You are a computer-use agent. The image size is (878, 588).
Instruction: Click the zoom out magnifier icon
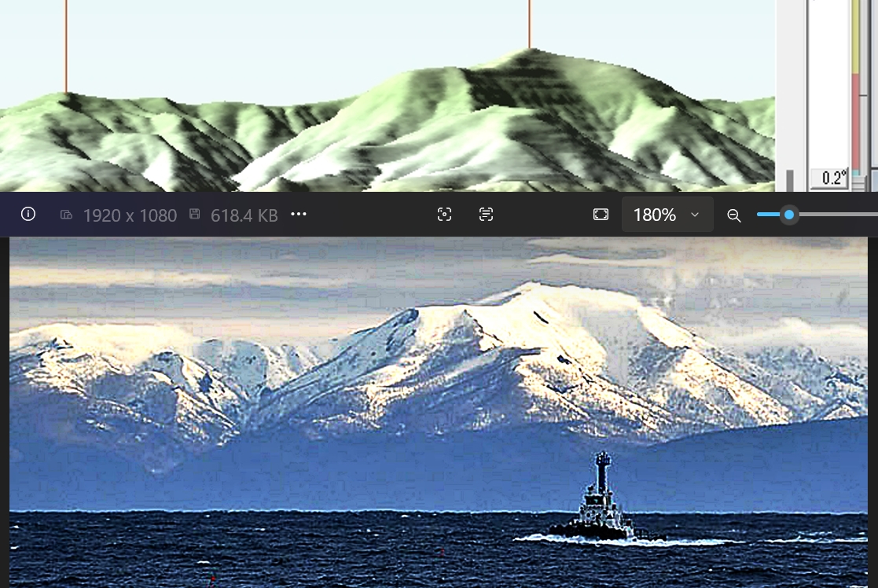click(733, 215)
